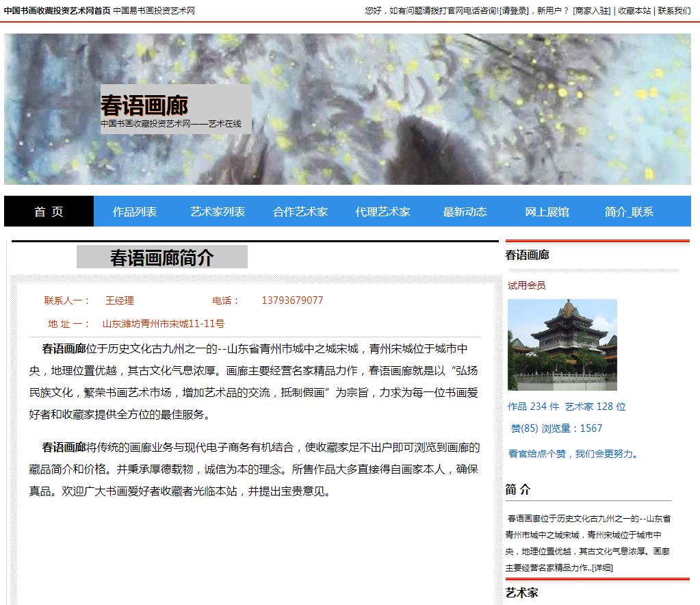700x605 pixels.
Task: Switch to the 合作艺术家 tab
Action: coord(300,211)
